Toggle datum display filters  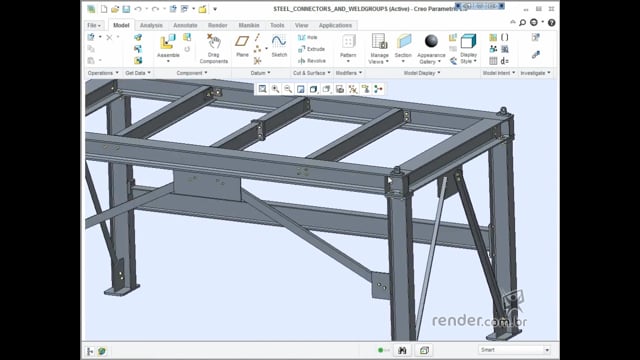tap(353, 89)
